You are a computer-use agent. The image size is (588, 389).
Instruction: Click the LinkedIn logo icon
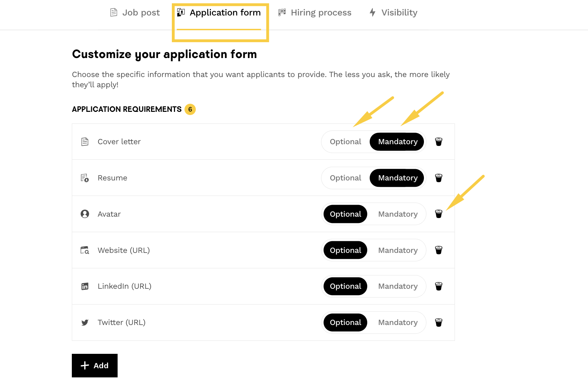pyautogui.click(x=85, y=286)
